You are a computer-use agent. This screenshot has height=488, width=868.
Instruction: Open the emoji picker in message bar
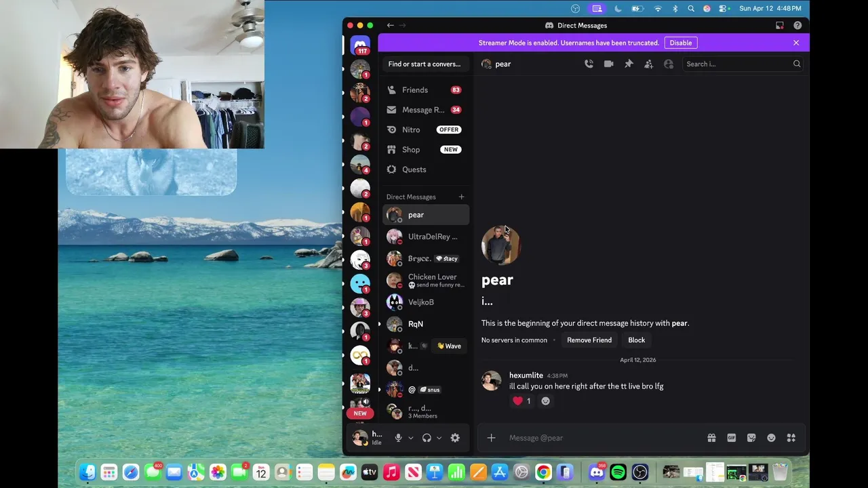click(771, 438)
